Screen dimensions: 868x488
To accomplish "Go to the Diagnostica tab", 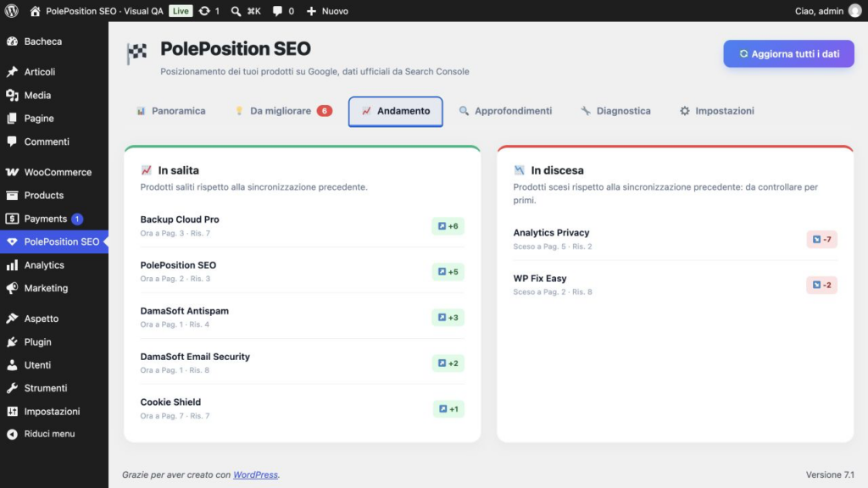I will 615,111.
